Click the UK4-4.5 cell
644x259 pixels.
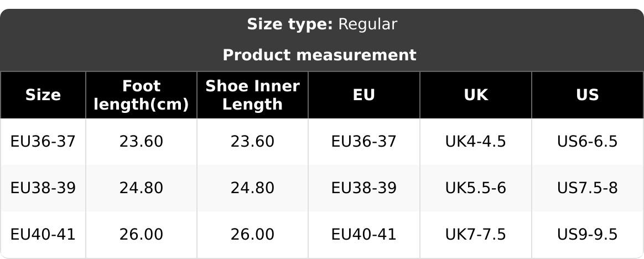475,142
